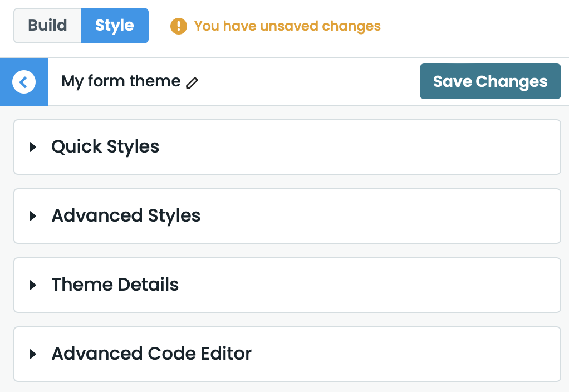Click the "You have unsaved changes" message
The width and height of the screenshot is (569, 392).
pyautogui.click(x=287, y=26)
